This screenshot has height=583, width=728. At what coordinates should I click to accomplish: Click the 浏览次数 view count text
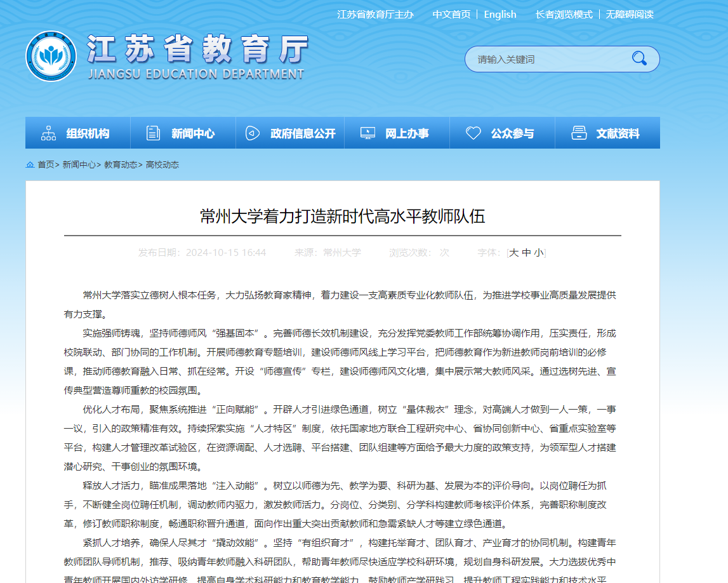point(420,253)
